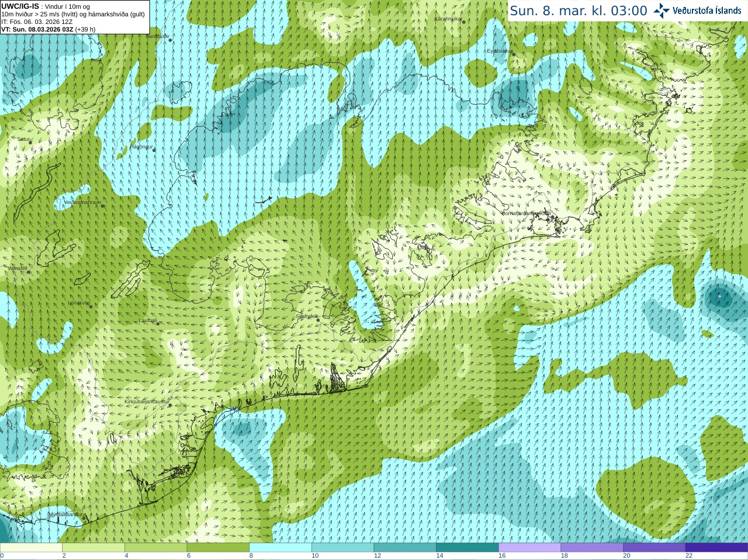Click the Vatnsfell station label
This screenshot has height=560, width=748.
pos(17,268)
